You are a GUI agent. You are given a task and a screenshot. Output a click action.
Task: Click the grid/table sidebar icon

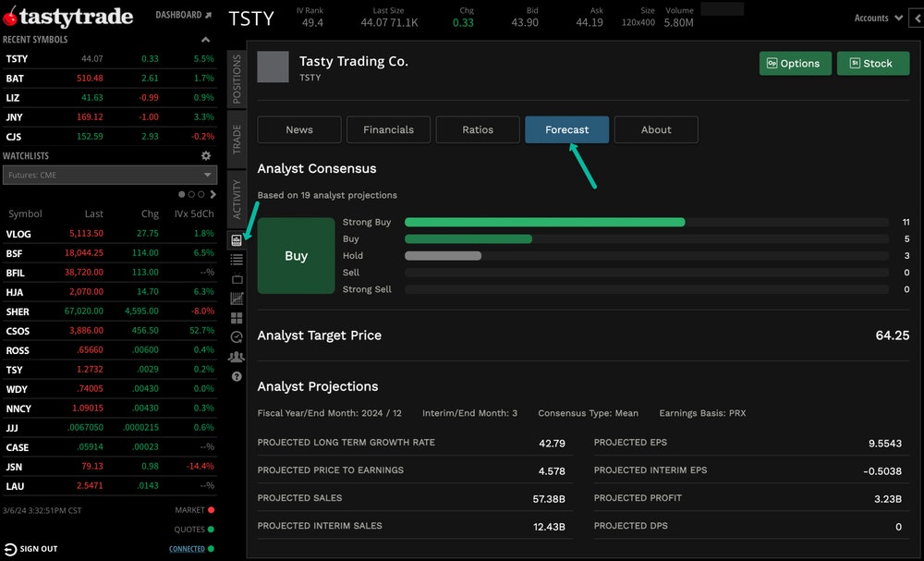(237, 279)
